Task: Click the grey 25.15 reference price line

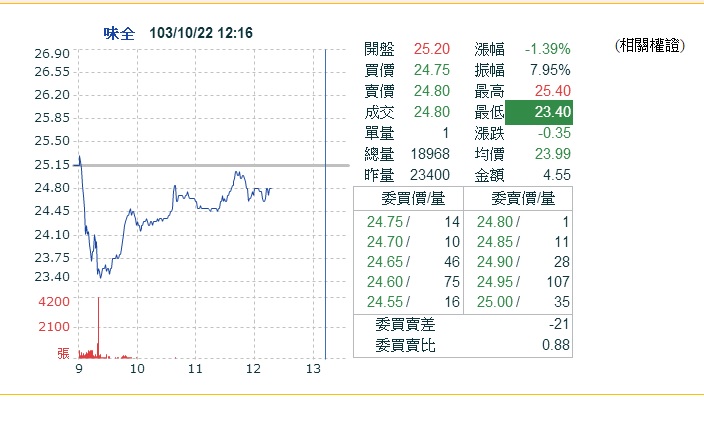Action: [212, 165]
